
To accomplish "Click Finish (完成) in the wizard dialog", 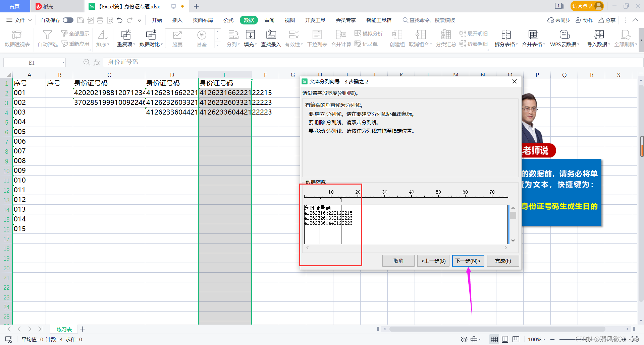I will click(x=503, y=261).
